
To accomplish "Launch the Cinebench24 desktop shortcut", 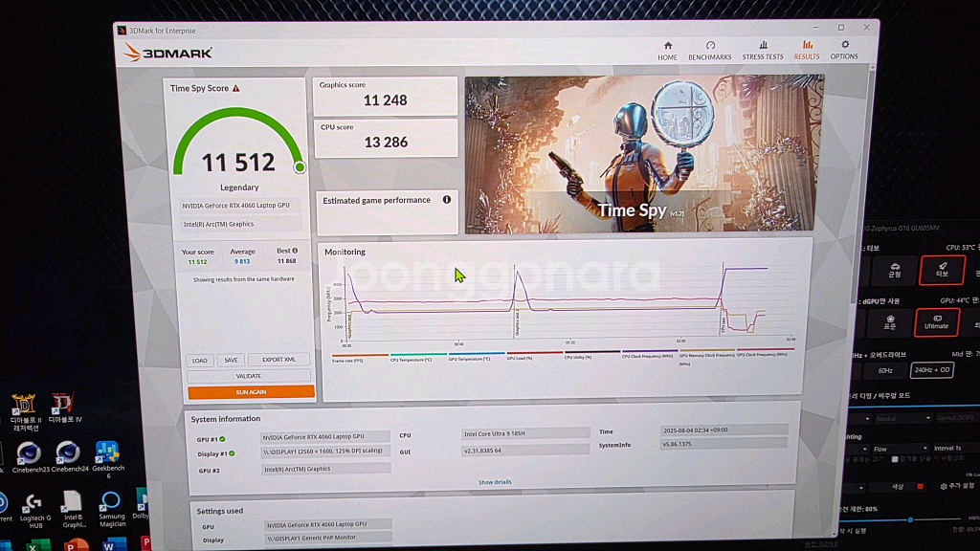I will pos(68,456).
